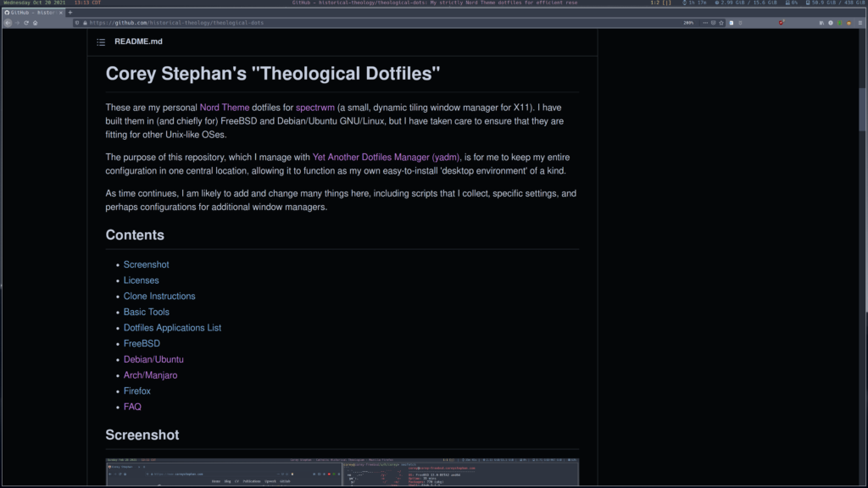Open Yet Another Dotfiles Manager (yadm) link

[386, 157]
